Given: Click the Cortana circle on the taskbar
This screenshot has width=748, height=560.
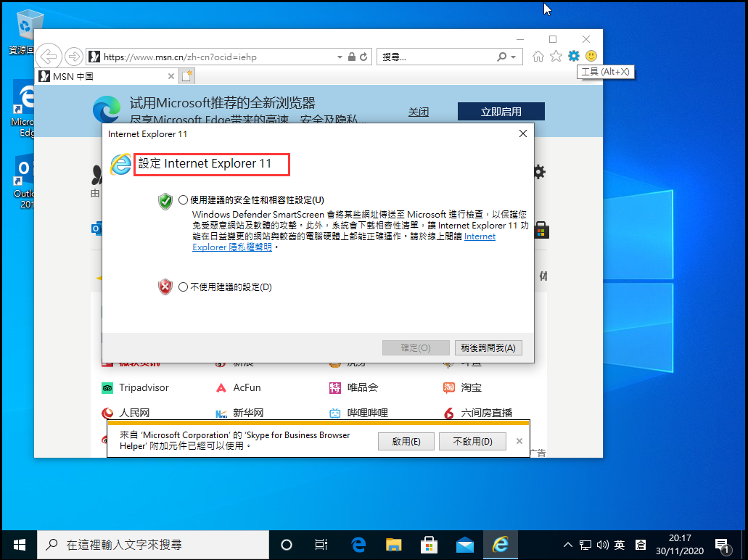Looking at the screenshot, I should (287, 545).
